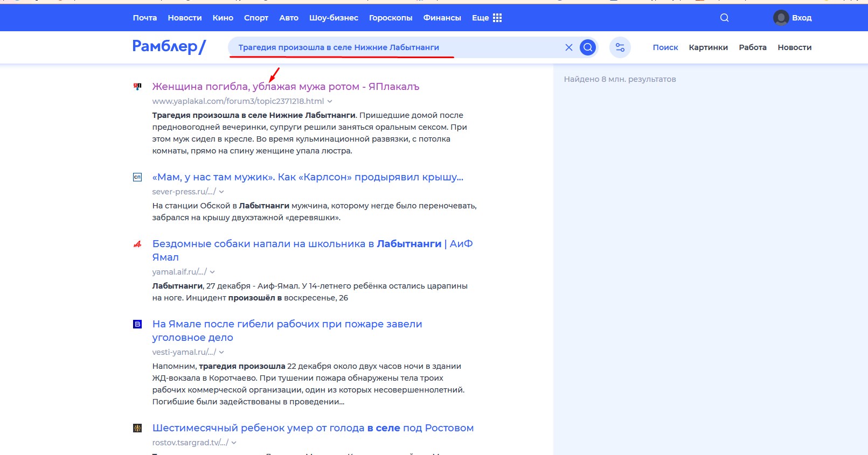
Task: Open result Бездомные собаки напали на школьника
Action: click(x=313, y=250)
